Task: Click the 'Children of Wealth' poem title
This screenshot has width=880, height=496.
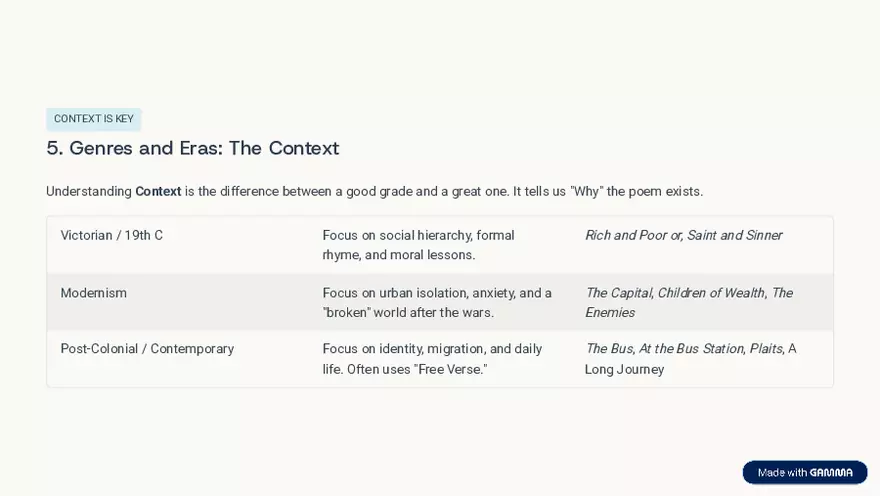Action: click(711, 293)
